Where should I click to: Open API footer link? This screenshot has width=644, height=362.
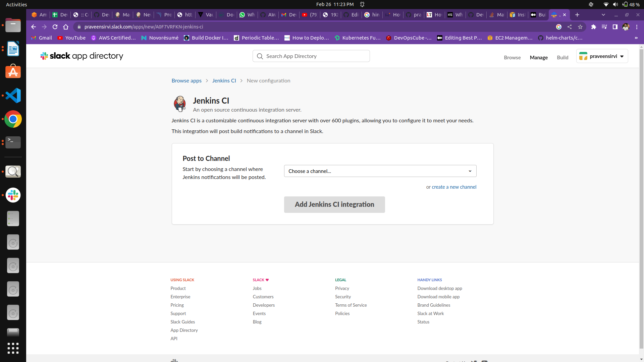click(x=174, y=339)
